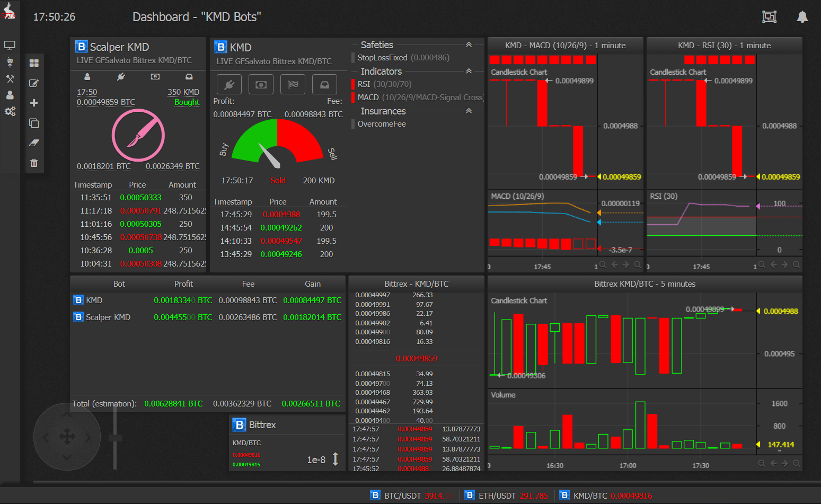The height and width of the screenshot is (504, 821).
Task: Open the trade bots robot icon in sidebar
Action: click(x=10, y=62)
